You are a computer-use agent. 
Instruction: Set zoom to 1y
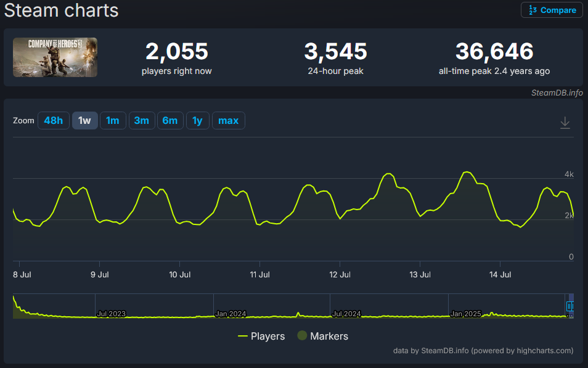197,120
